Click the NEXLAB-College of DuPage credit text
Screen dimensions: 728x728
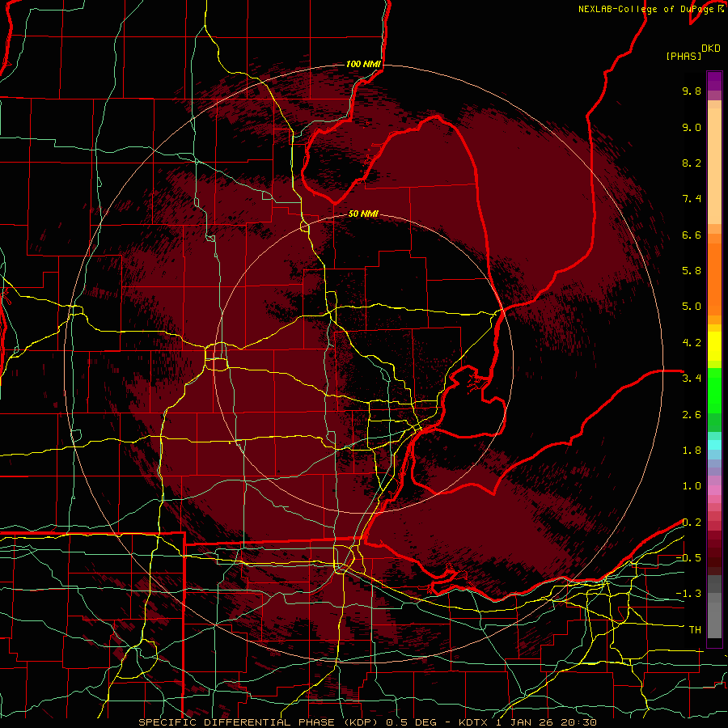pyautogui.click(x=650, y=9)
